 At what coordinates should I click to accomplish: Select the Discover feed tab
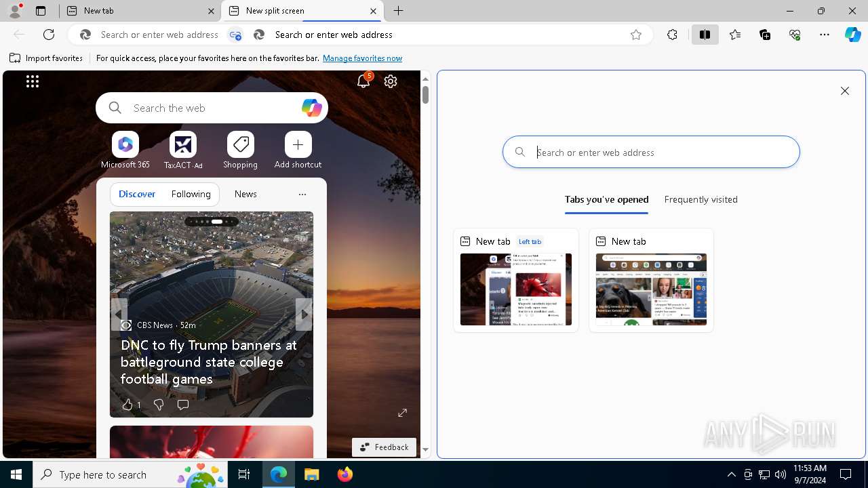pos(137,194)
